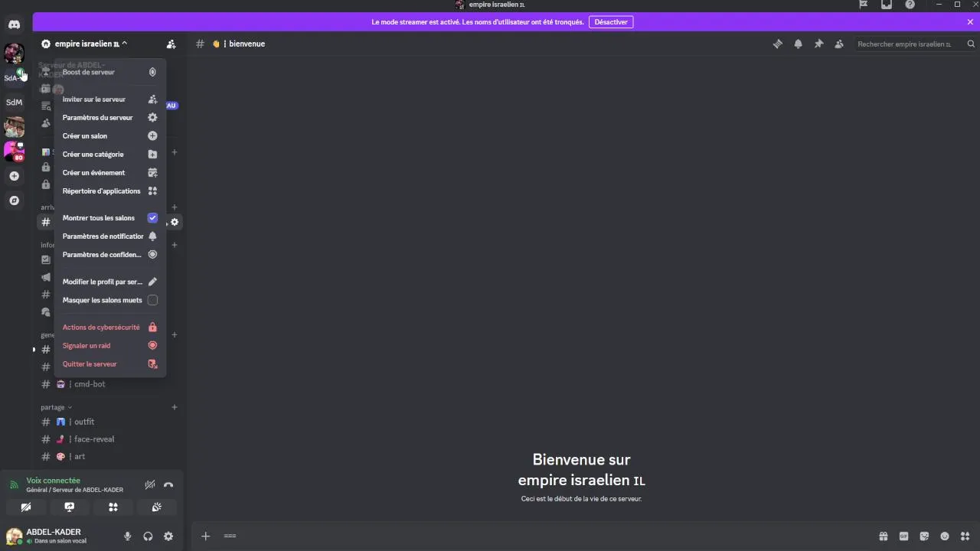This screenshot has height=551, width=980.
Task: Start an activity button in voice panel
Action: coord(113,507)
